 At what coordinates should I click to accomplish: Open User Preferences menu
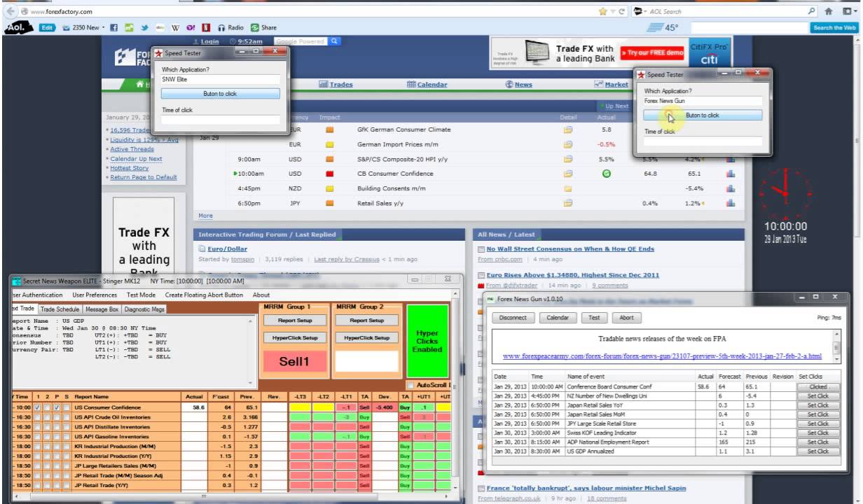[95, 295]
